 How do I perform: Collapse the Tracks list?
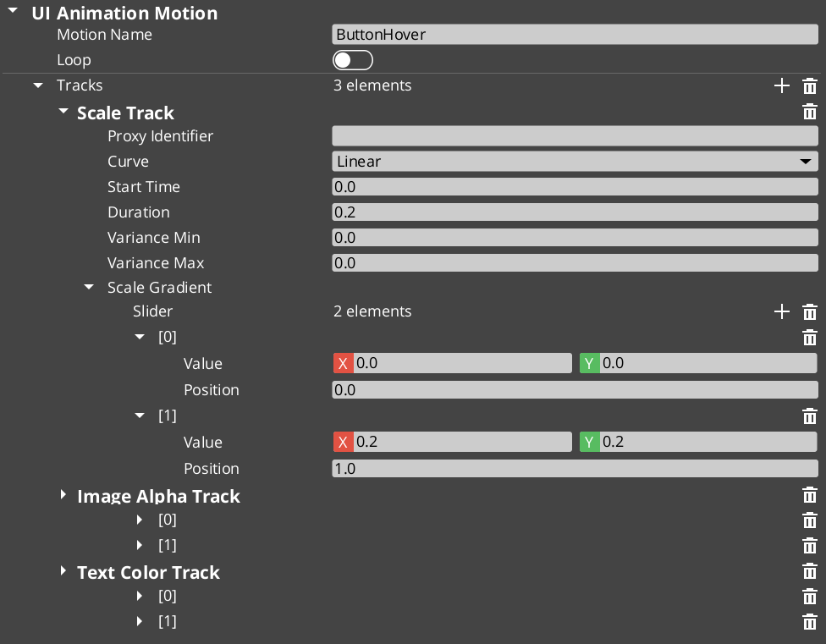36,85
